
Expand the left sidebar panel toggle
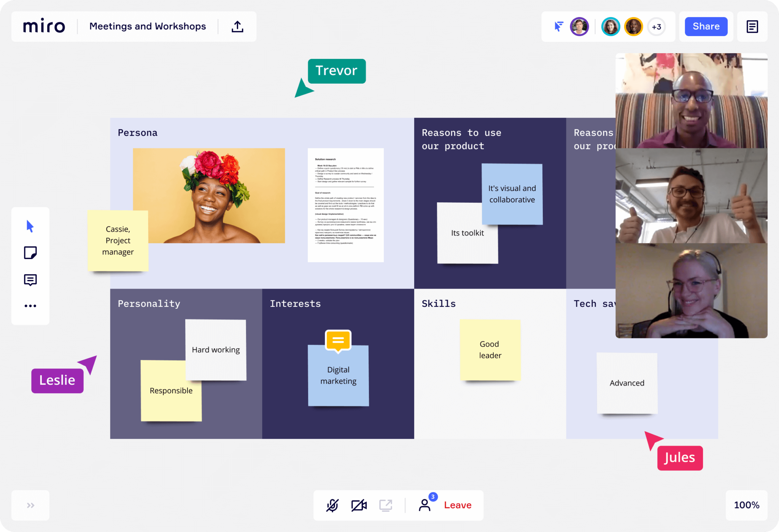tap(31, 505)
